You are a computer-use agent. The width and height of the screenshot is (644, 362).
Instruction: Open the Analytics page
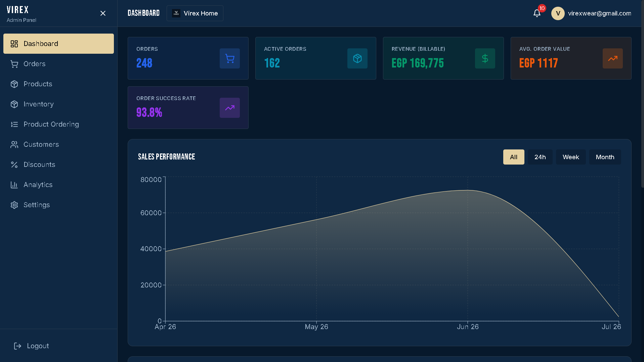[58, 185]
